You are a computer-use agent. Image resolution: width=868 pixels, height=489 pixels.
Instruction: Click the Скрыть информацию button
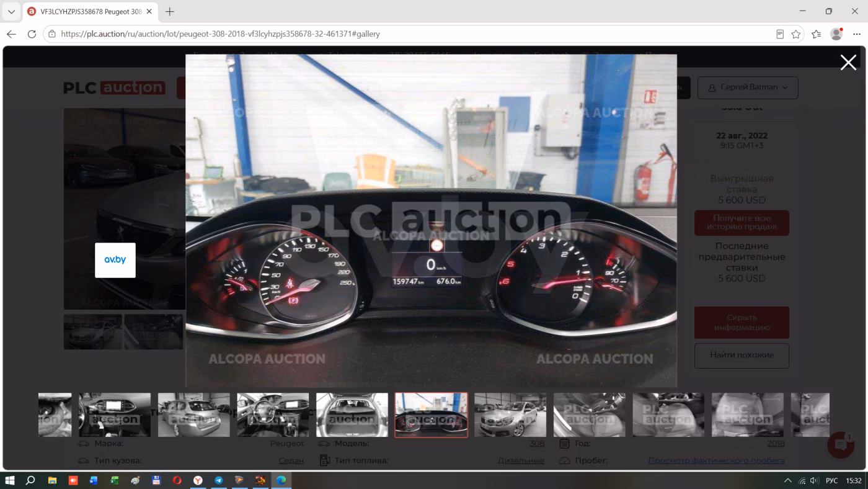click(x=742, y=322)
